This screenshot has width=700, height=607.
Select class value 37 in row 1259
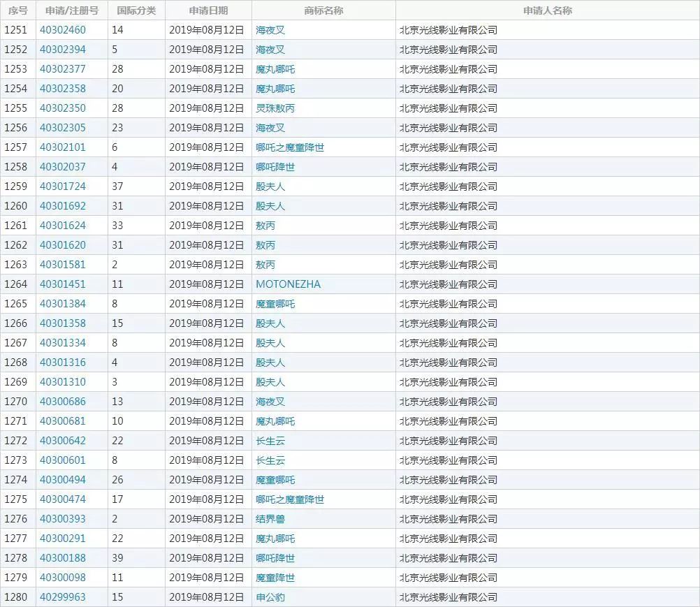(x=117, y=186)
